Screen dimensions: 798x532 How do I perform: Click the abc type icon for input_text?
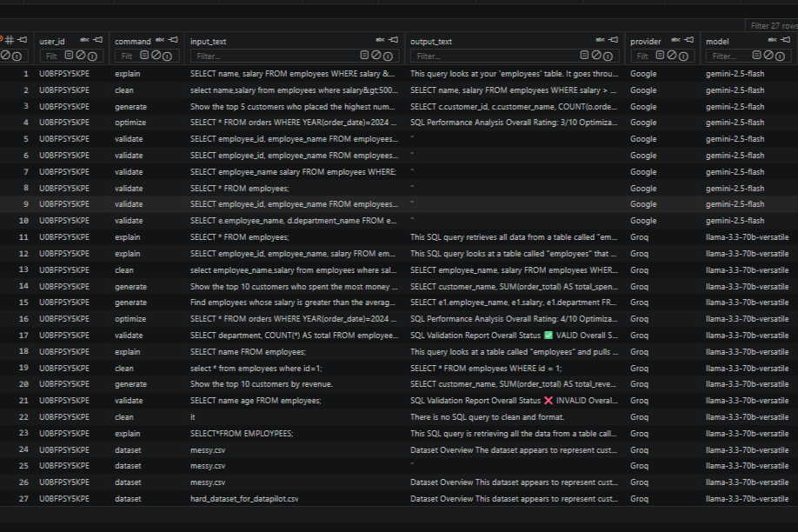tap(380, 40)
